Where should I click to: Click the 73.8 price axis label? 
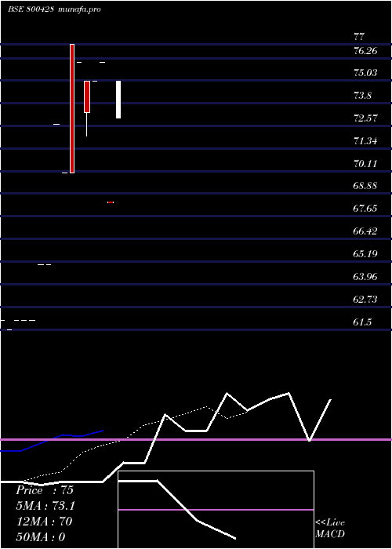coord(362,95)
